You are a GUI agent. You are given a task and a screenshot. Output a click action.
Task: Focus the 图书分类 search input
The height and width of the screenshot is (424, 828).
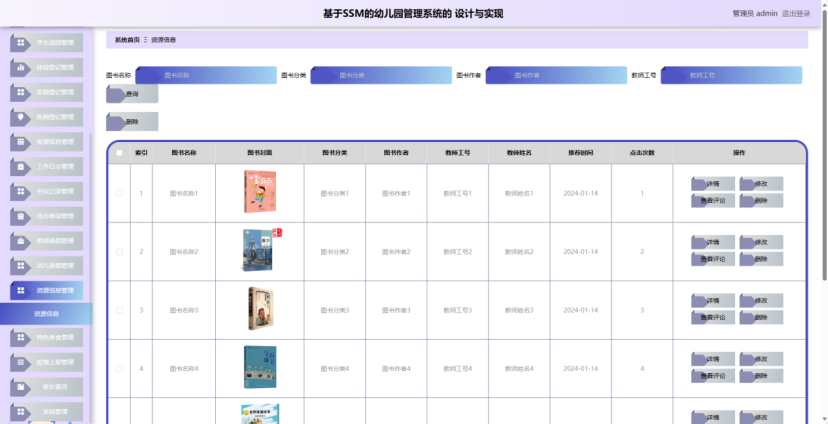(381, 76)
